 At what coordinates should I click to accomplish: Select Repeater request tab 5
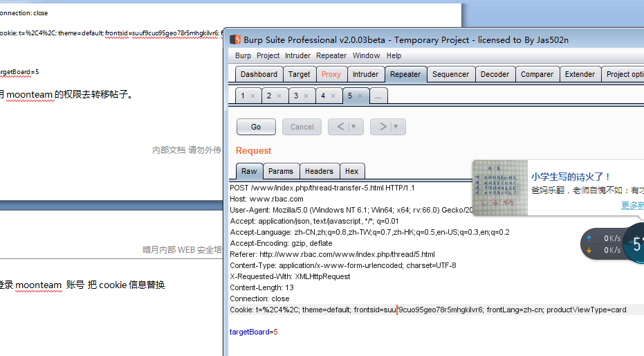pyautogui.click(x=350, y=96)
